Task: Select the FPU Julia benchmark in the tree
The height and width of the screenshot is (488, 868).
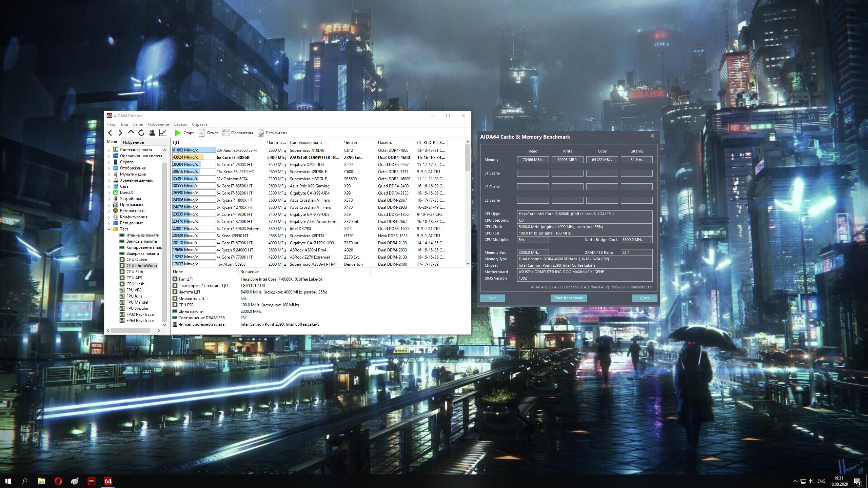Action: coord(134,296)
